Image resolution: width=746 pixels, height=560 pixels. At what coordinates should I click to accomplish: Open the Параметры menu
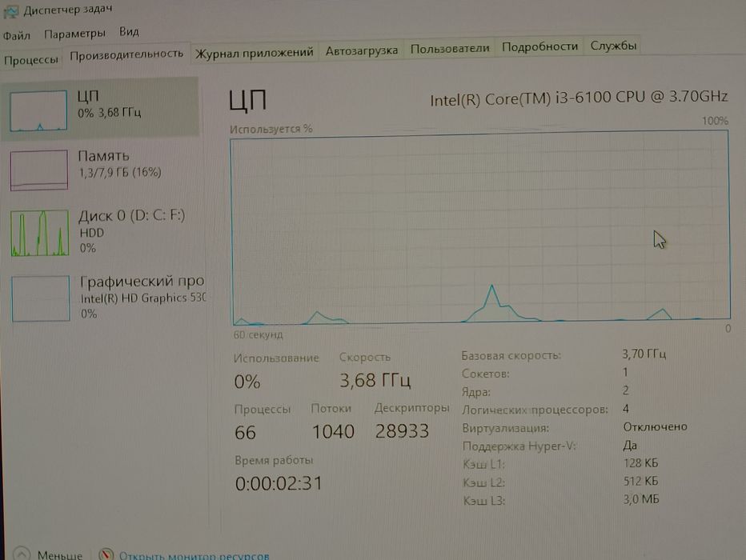(74, 34)
